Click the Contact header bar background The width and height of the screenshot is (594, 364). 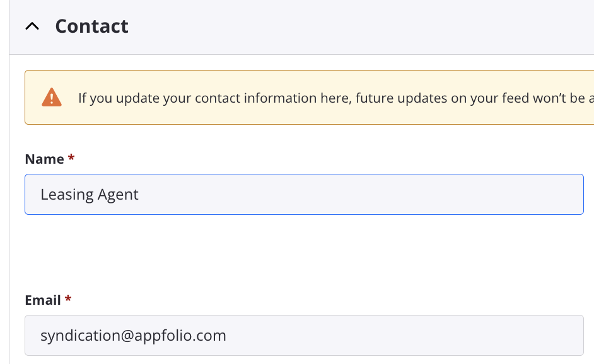341,26
